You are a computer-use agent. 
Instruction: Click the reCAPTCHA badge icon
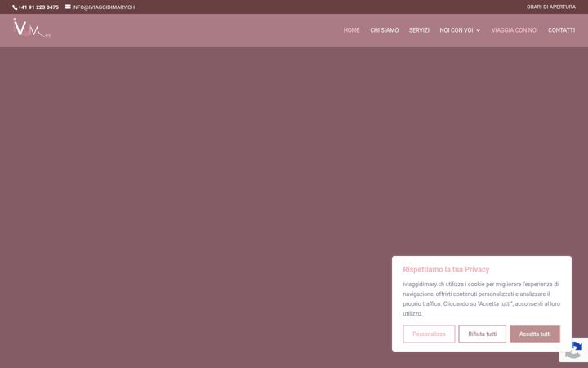(575, 350)
